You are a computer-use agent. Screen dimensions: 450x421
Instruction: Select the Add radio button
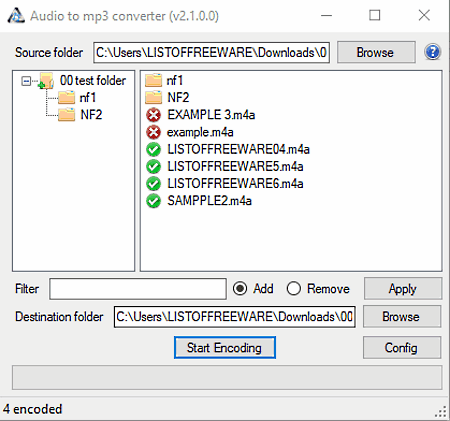(240, 289)
